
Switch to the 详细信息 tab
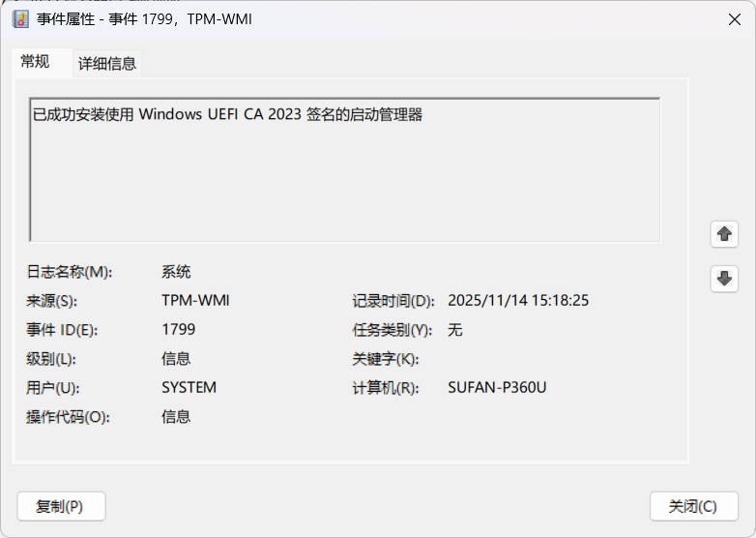(x=107, y=64)
